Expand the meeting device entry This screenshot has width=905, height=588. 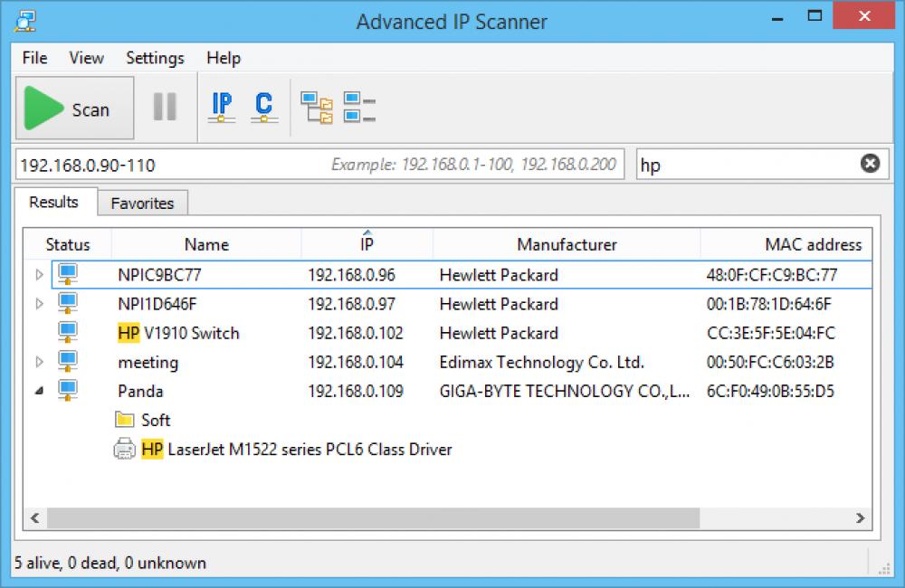(38, 362)
